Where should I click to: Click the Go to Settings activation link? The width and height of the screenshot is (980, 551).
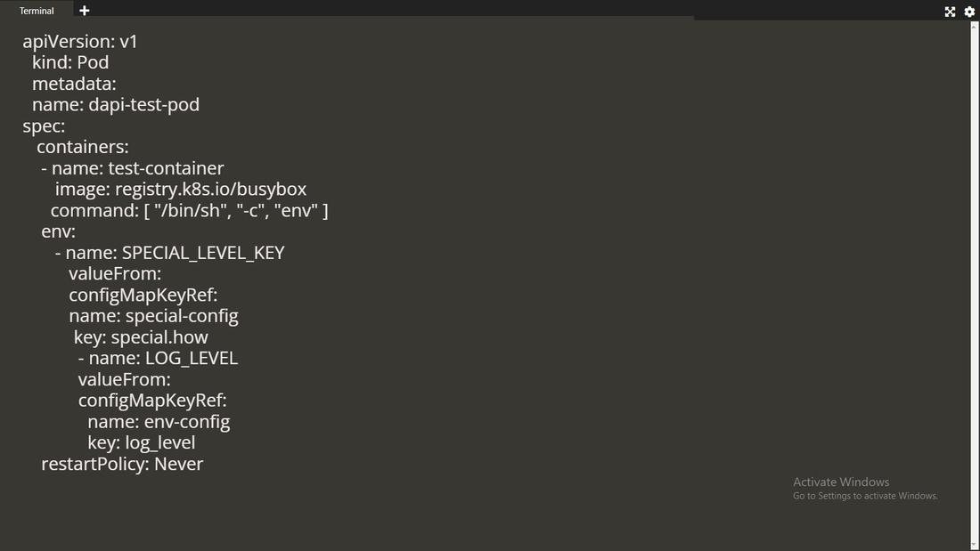[864, 496]
